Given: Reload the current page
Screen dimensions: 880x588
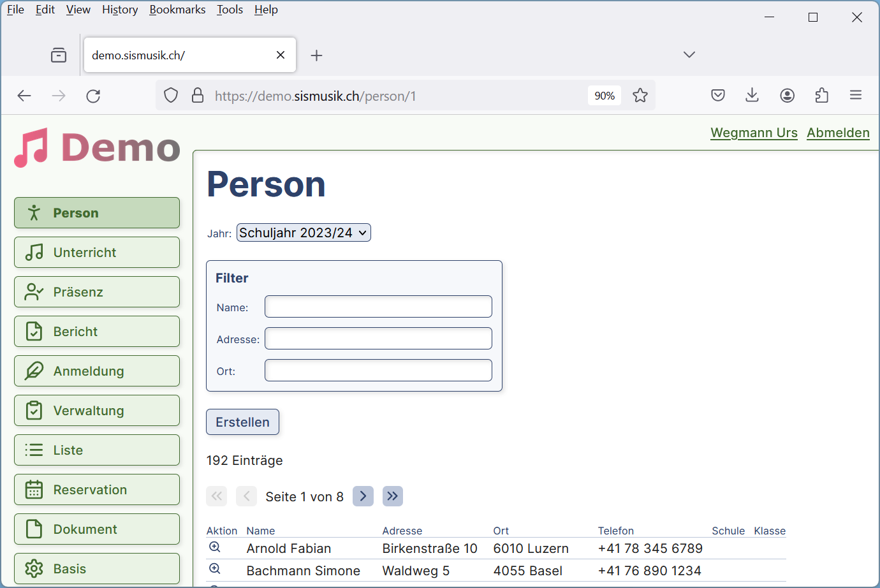Looking at the screenshot, I should click(93, 96).
